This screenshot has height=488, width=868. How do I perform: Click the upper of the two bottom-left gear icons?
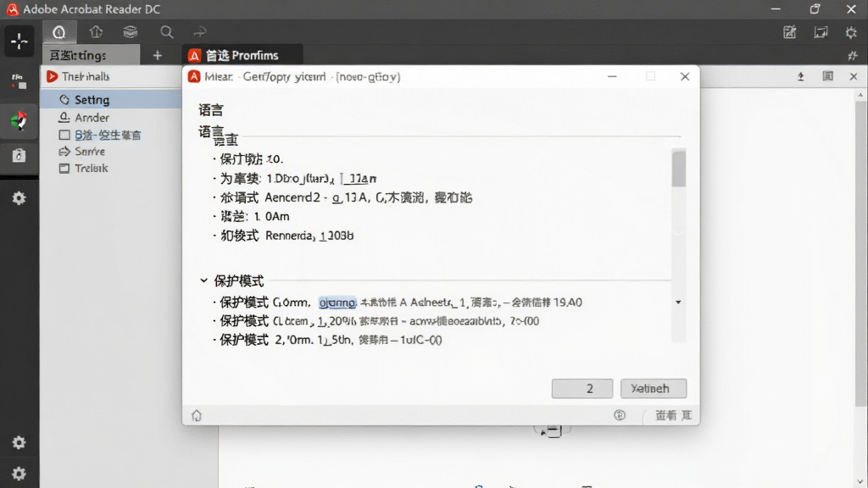19,442
